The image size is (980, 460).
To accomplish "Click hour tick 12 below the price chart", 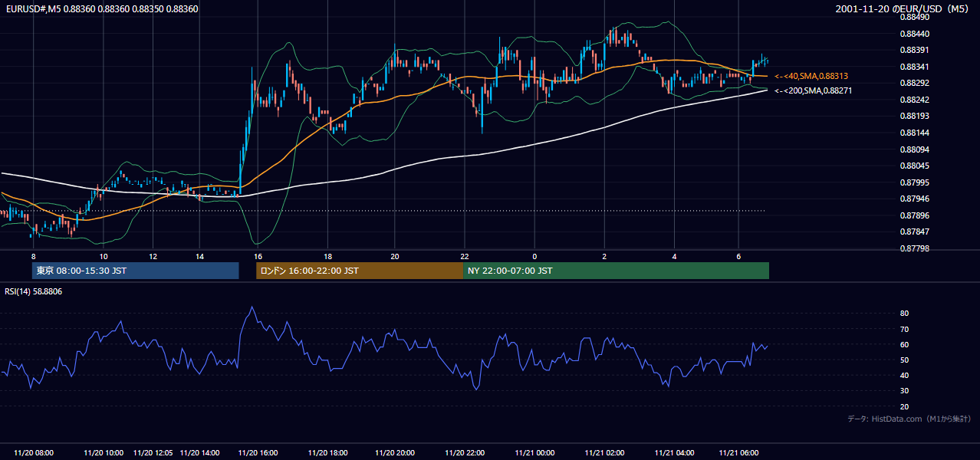I will (x=153, y=256).
